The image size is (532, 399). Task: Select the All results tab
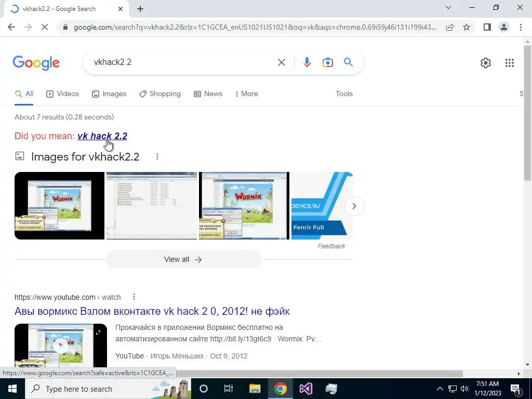24,94
